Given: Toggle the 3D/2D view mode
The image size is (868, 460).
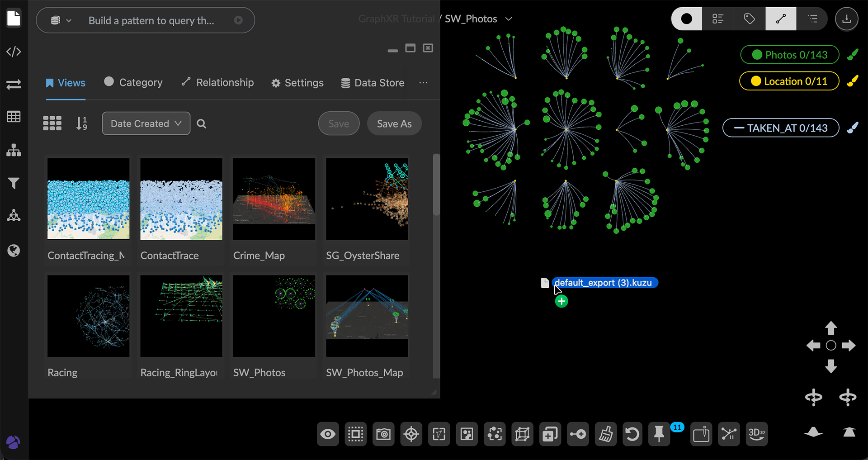Looking at the screenshot, I should [756, 435].
